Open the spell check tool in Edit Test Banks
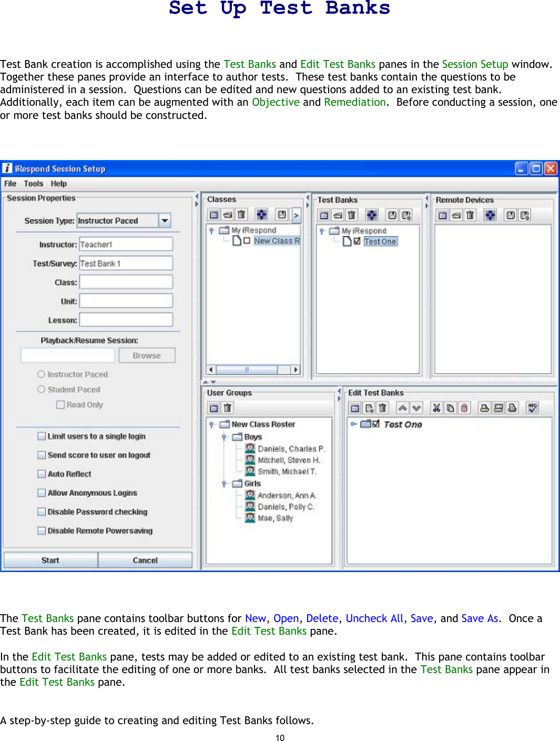The image size is (560, 741). coord(532,407)
